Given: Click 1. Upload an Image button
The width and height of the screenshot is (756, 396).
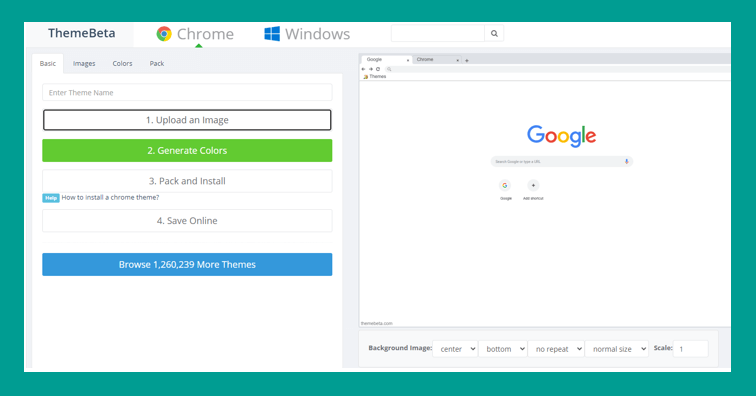Looking at the screenshot, I should tap(187, 120).
